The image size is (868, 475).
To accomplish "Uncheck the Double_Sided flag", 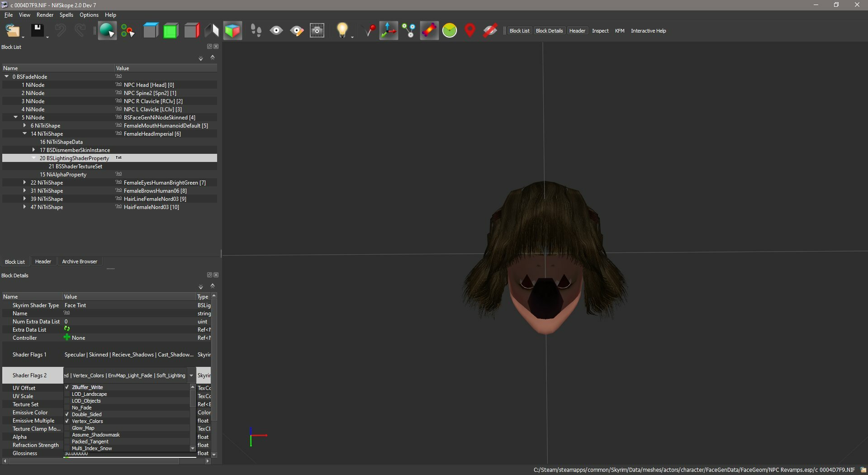I will tap(67, 414).
